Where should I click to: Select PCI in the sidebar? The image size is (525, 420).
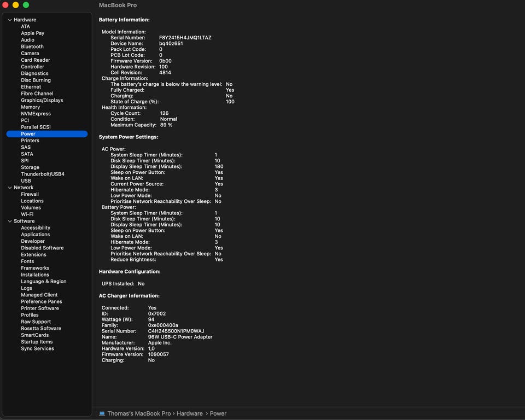tap(25, 120)
